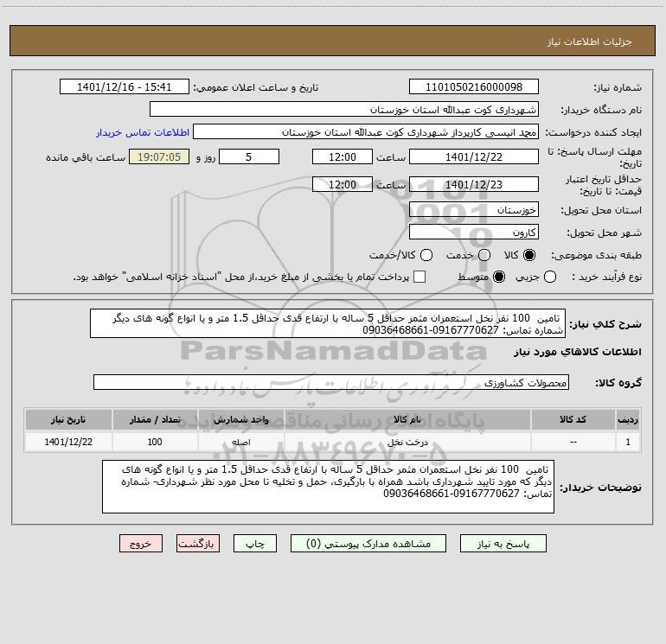Click the گروه کالا field محصولات کشاورزی
The image size is (666, 644).
pyautogui.click(x=331, y=382)
